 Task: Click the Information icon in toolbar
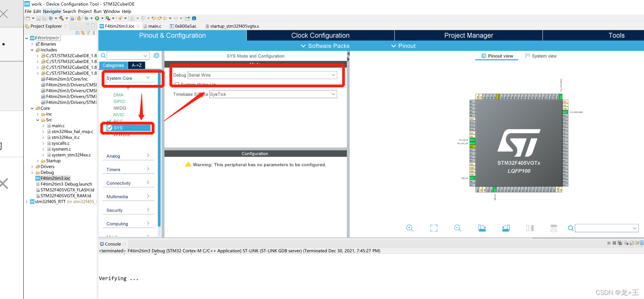[x=194, y=18]
